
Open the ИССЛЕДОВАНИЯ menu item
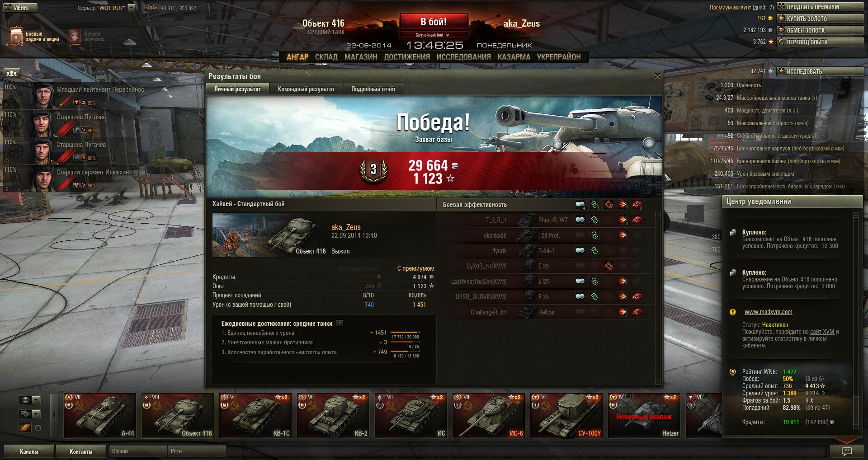[x=463, y=57]
